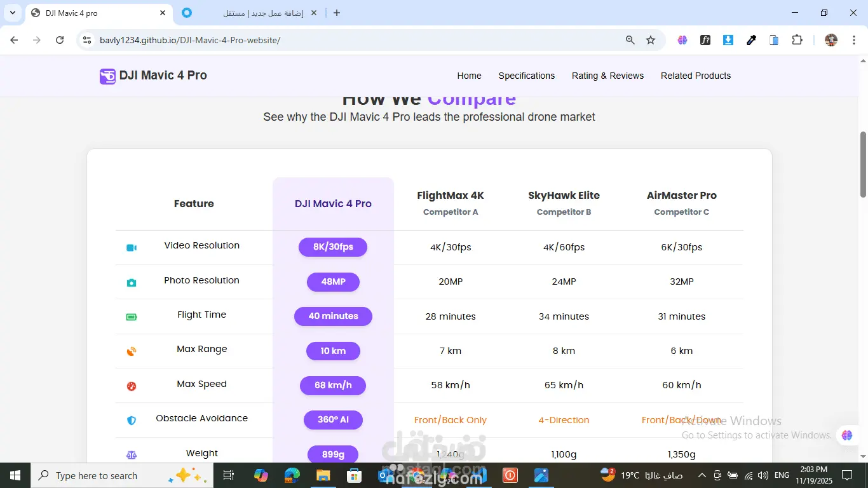The width and height of the screenshot is (868, 488).
Task: Click the AirMaster Pro column header
Action: (x=682, y=203)
